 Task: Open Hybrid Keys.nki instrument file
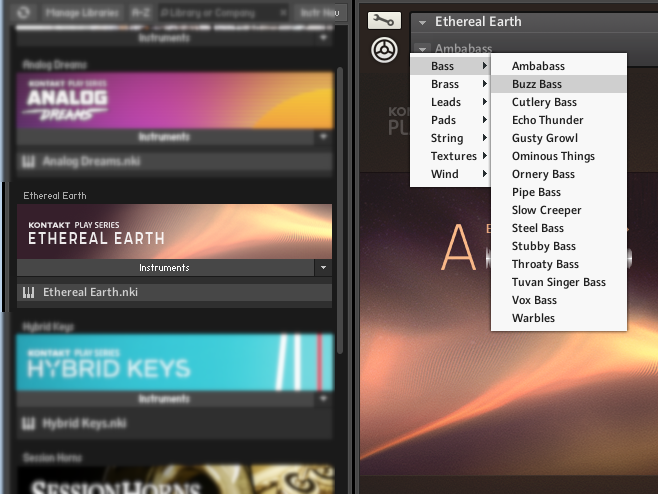(175, 424)
